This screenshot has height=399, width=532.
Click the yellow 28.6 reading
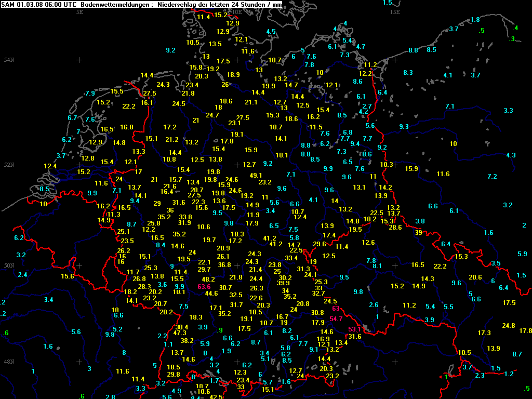click(395, 228)
